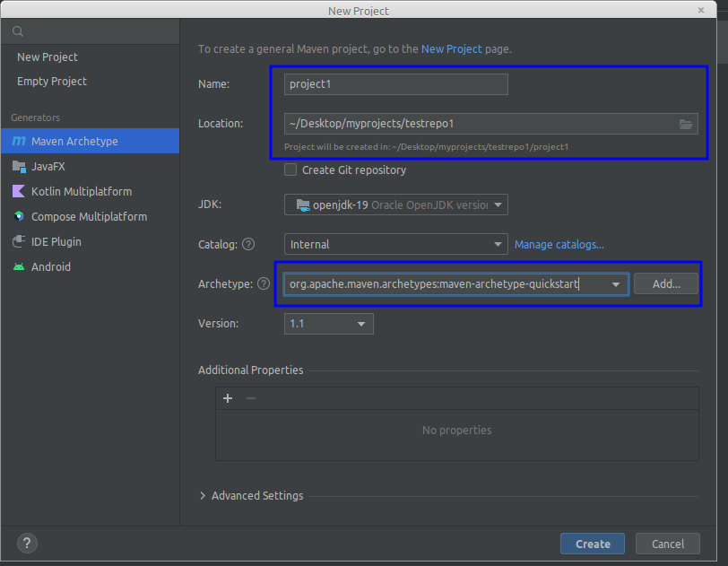
Task: Click the Cancel button
Action: (668, 544)
